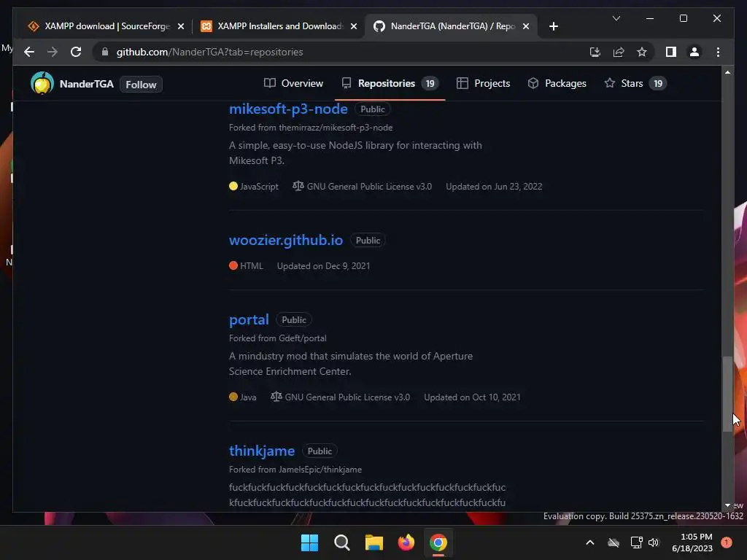747x560 pixels.
Task: Open the mikesoft-p3-node repository
Action: [288, 109]
